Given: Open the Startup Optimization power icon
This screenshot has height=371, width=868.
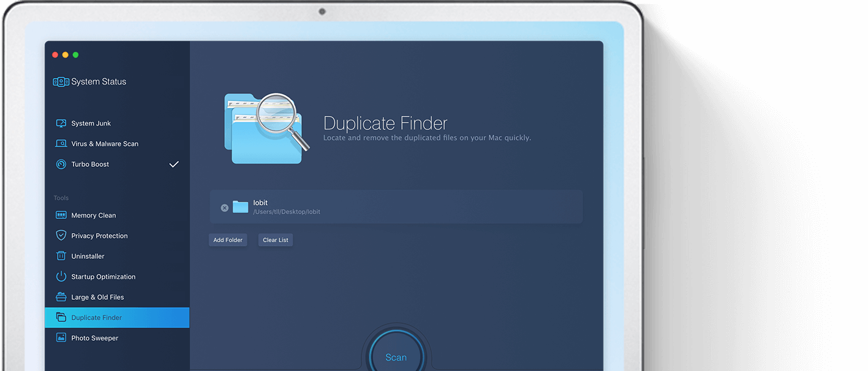Looking at the screenshot, I should (61, 277).
